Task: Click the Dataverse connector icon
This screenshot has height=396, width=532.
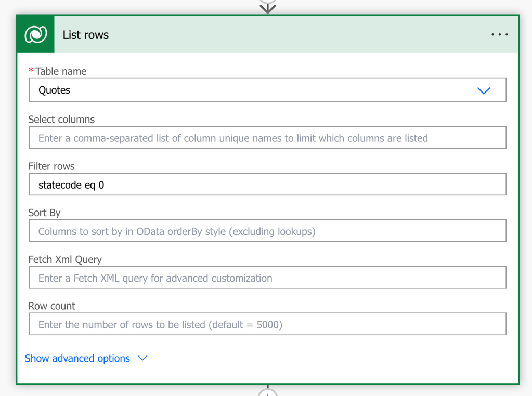Action: (35, 34)
